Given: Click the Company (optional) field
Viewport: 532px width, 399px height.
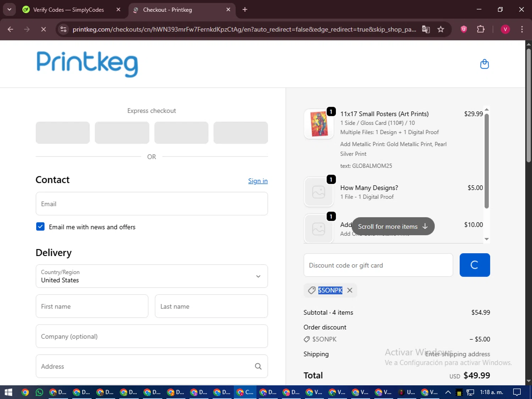Looking at the screenshot, I should click(152, 336).
